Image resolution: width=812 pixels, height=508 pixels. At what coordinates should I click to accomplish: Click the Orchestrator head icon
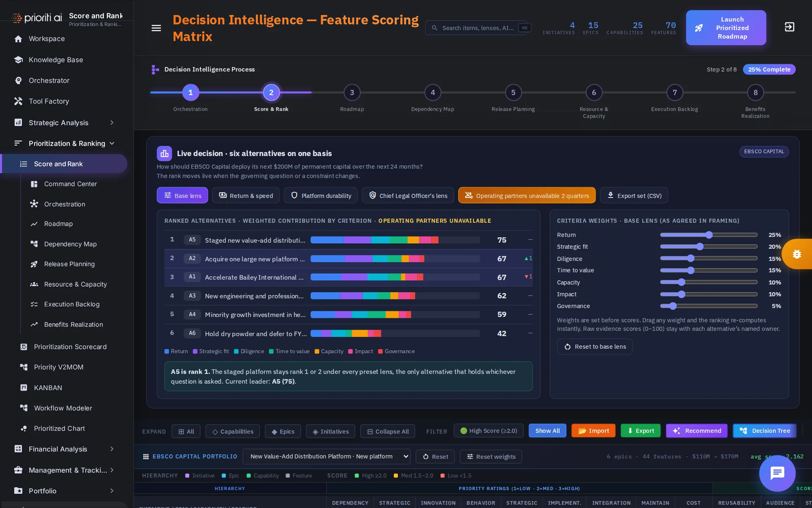pos(18,80)
